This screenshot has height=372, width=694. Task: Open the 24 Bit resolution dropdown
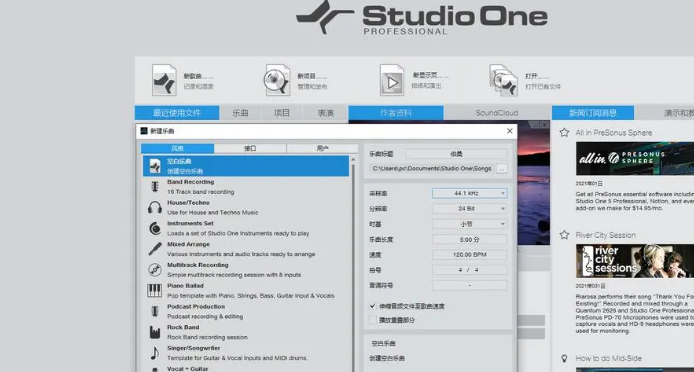470,209
